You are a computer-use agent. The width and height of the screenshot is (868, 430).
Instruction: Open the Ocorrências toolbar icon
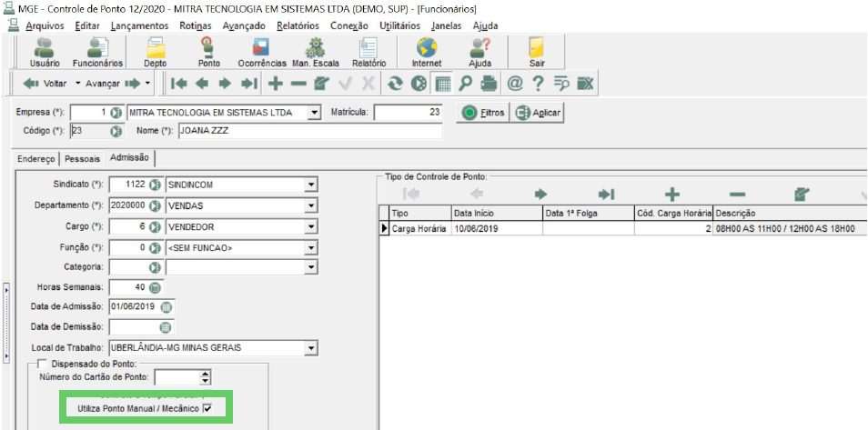tap(262, 52)
